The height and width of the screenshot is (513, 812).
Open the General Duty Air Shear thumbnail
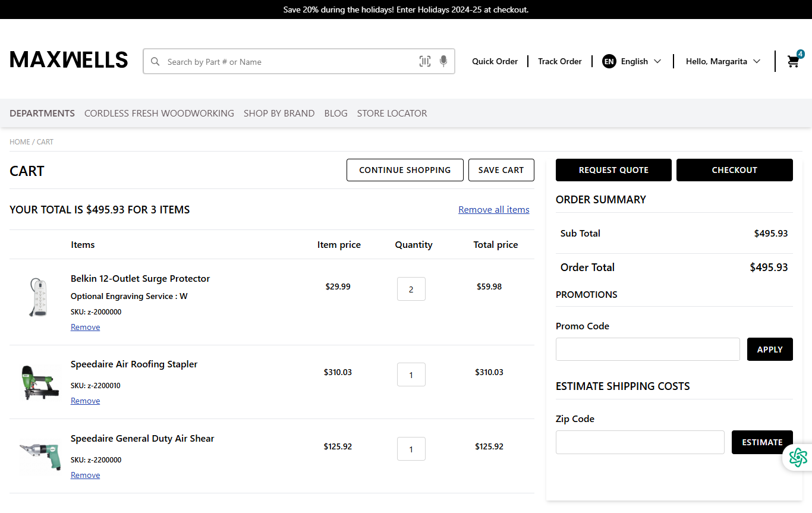click(x=40, y=457)
